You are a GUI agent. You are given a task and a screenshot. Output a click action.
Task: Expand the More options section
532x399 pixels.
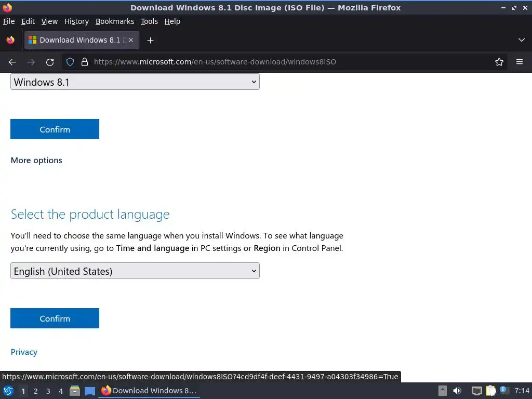coord(36,160)
